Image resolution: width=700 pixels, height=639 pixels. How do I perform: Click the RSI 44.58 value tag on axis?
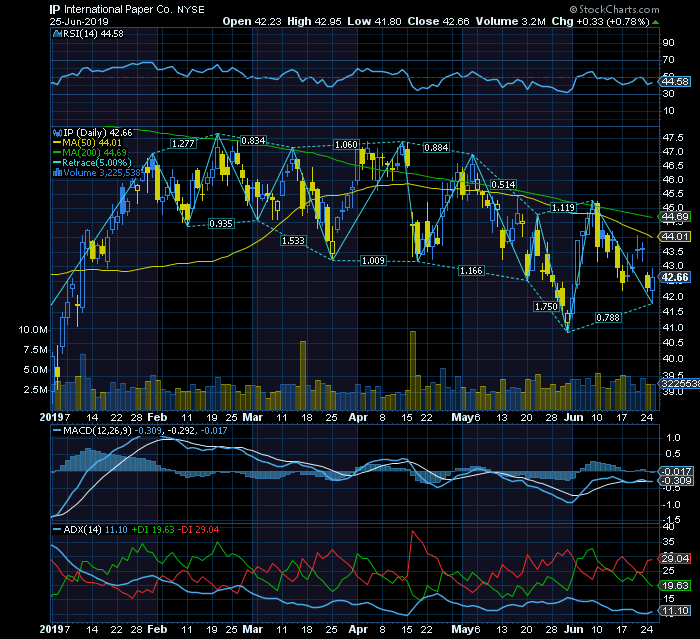click(675, 82)
